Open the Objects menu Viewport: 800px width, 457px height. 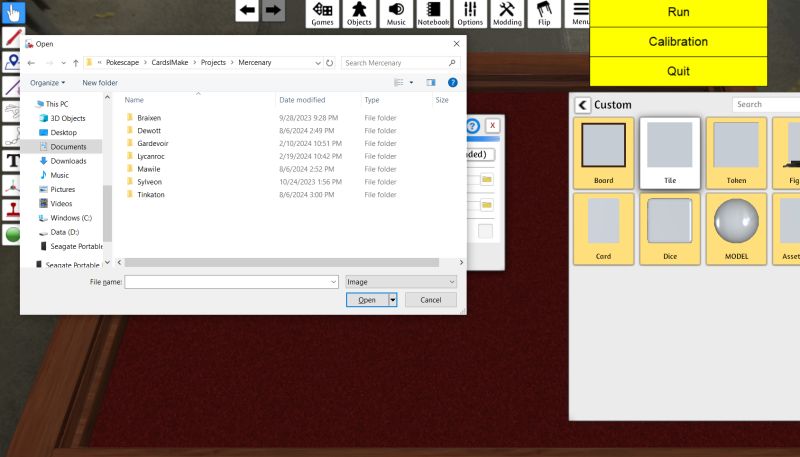pos(359,14)
